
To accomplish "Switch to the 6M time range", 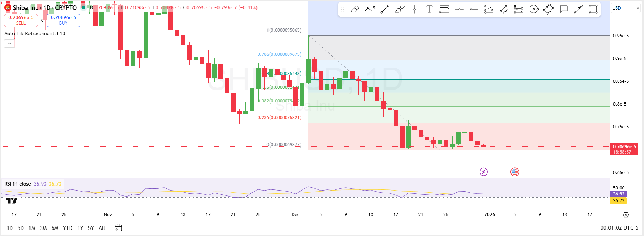I will [x=55, y=228].
